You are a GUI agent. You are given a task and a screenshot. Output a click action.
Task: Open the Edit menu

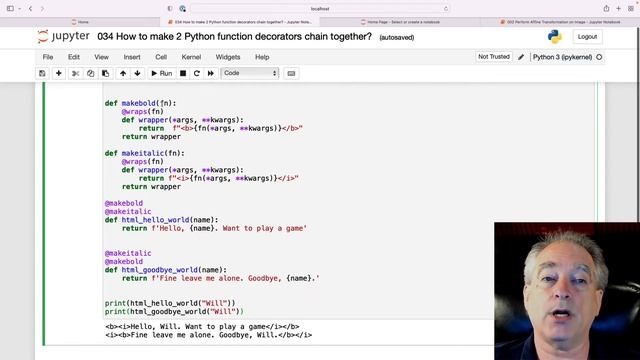74,57
